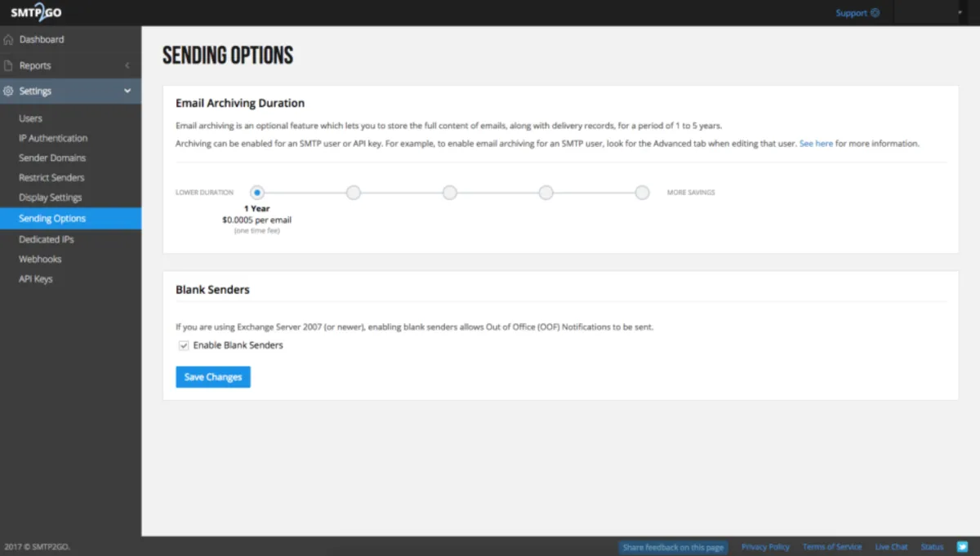The width and height of the screenshot is (980, 556).
Task: Toggle the Enable Blank Senders checkbox
Action: click(184, 345)
